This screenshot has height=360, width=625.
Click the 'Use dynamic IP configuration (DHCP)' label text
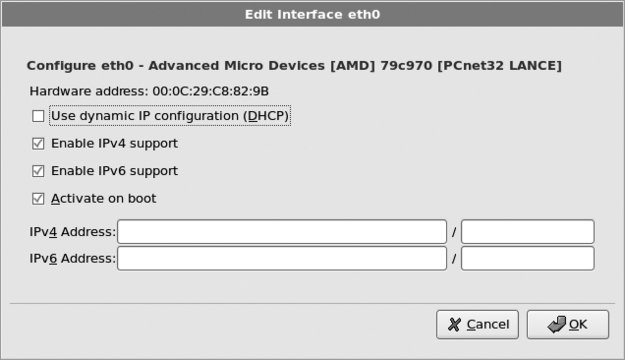coord(170,116)
